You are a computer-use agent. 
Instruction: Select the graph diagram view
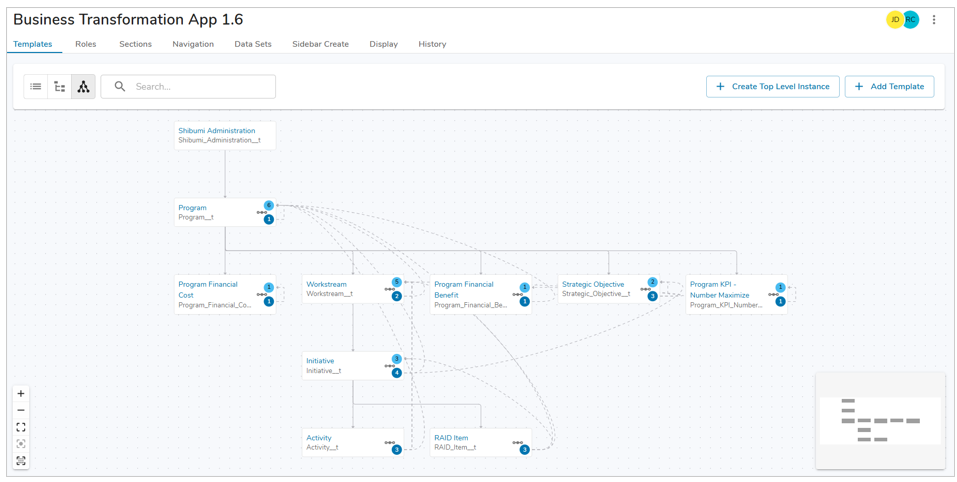coord(84,87)
